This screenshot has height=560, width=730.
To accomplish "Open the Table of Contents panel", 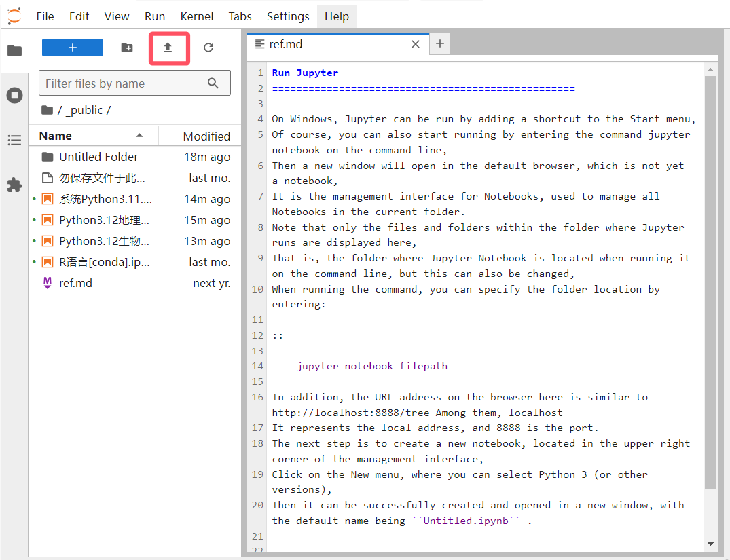I will [14, 140].
